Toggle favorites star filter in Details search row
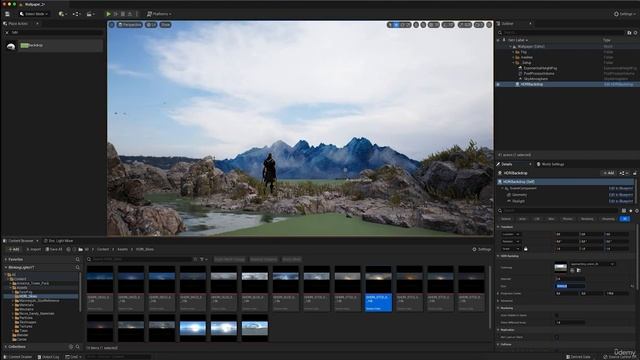Image resolution: width=640 pixels, height=360 pixels. 630,211
